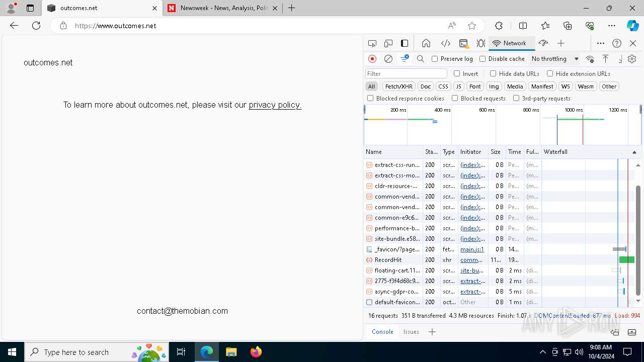Open Issues tab in DevTools drawer
This screenshot has height=362, width=644.
tap(411, 332)
